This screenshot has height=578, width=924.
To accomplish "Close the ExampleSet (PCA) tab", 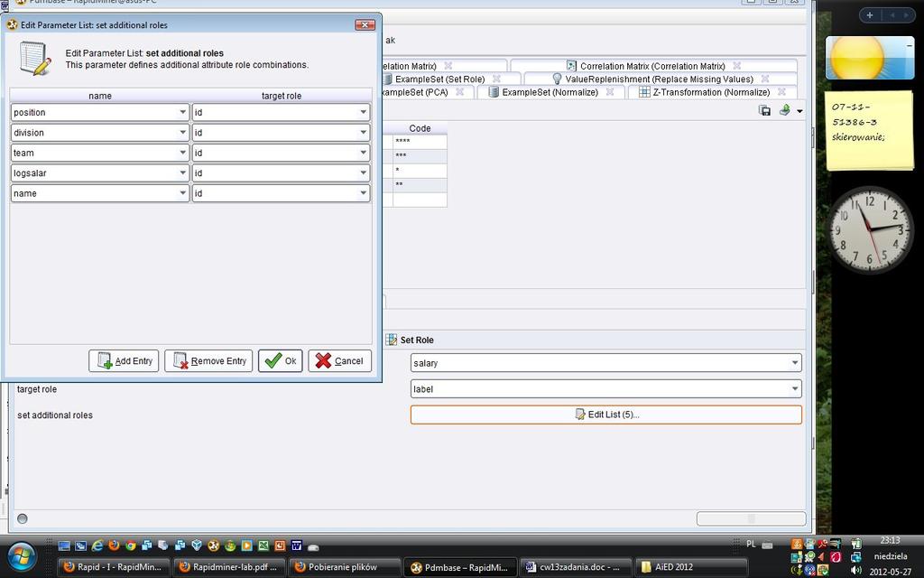I will click(x=459, y=91).
